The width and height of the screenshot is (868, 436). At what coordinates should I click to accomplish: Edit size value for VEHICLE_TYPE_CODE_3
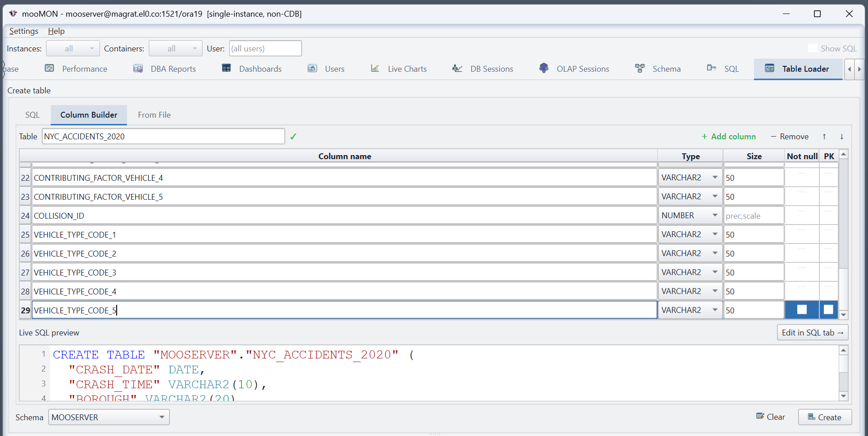click(754, 272)
